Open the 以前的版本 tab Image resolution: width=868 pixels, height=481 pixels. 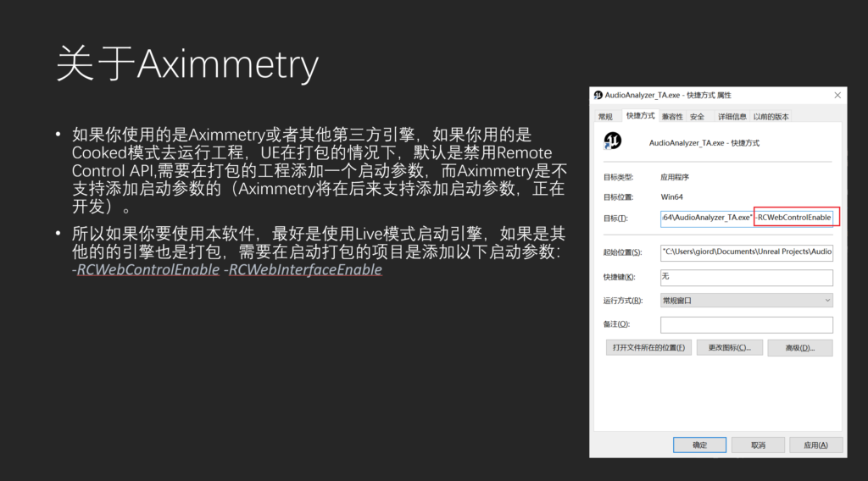(x=771, y=117)
